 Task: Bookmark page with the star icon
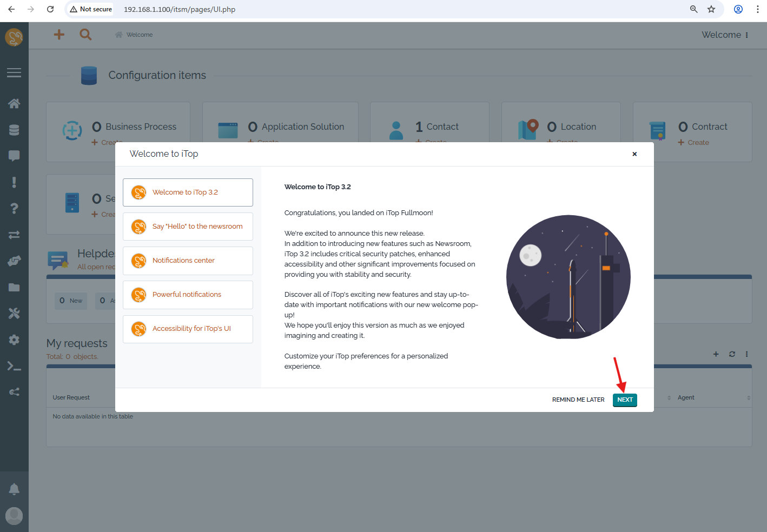711,9
